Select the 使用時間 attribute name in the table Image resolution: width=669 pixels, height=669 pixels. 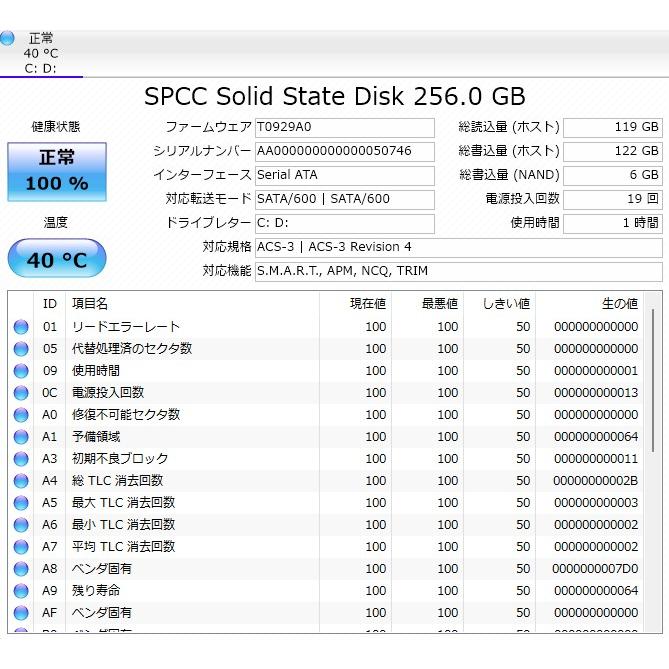tap(96, 371)
